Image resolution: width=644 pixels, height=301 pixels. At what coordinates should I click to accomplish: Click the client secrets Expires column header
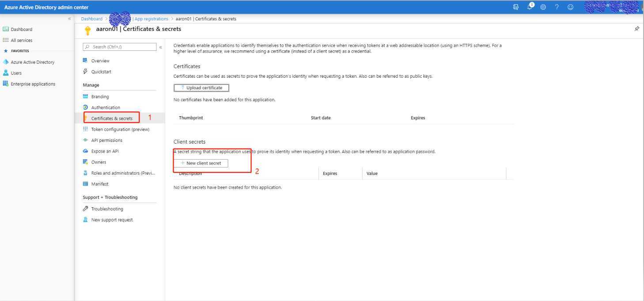pos(330,174)
